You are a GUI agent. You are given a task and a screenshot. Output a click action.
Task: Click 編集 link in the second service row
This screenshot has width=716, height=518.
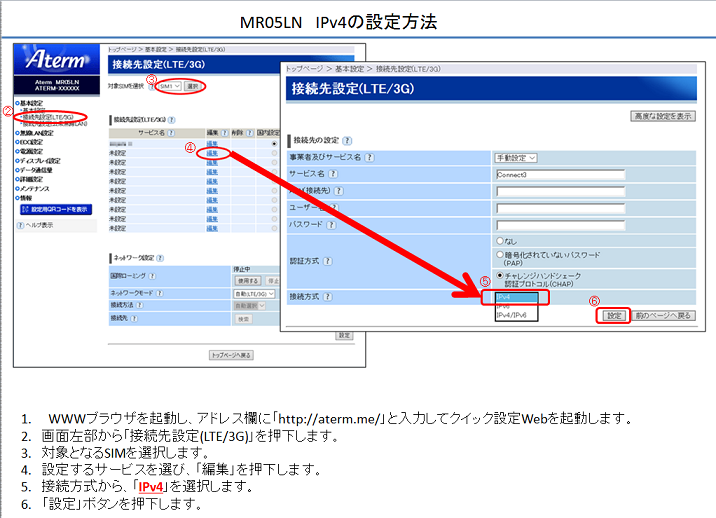tap(212, 153)
